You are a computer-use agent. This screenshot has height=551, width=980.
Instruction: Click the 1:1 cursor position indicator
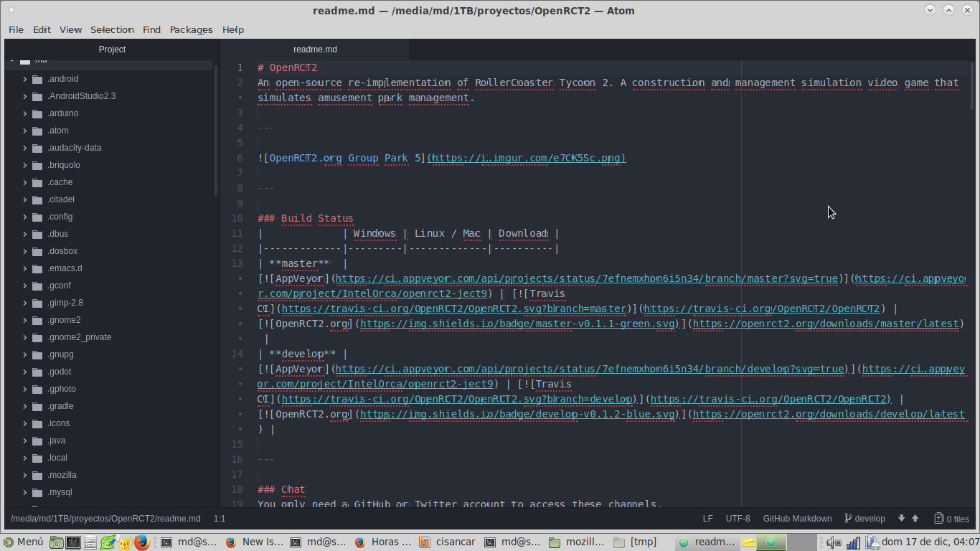coord(220,519)
